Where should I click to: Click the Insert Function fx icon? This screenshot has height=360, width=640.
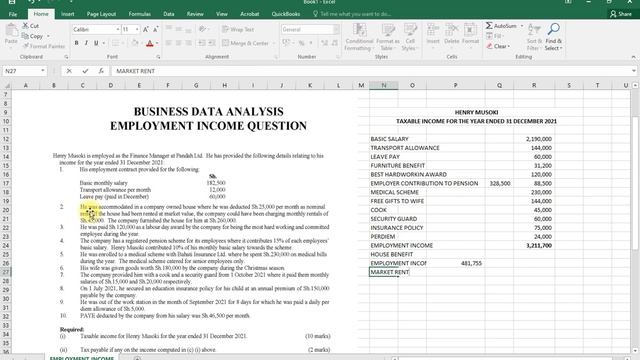click(x=101, y=71)
